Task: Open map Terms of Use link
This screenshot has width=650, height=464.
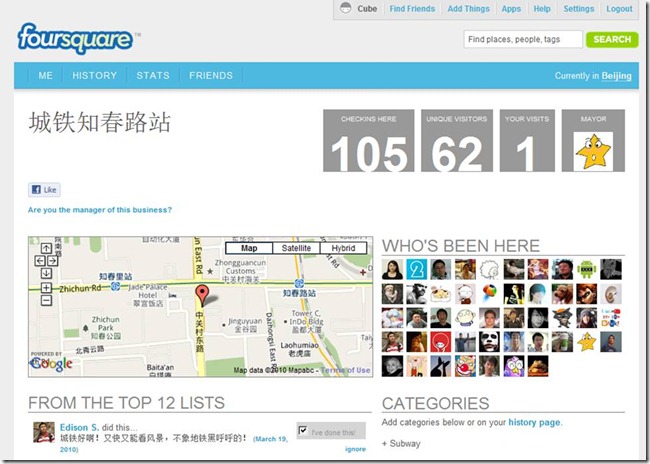Action: click(345, 370)
